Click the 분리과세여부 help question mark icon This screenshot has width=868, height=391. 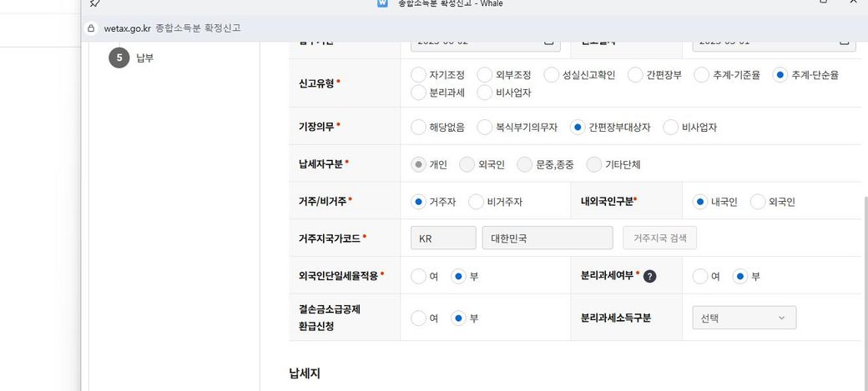click(x=649, y=276)
